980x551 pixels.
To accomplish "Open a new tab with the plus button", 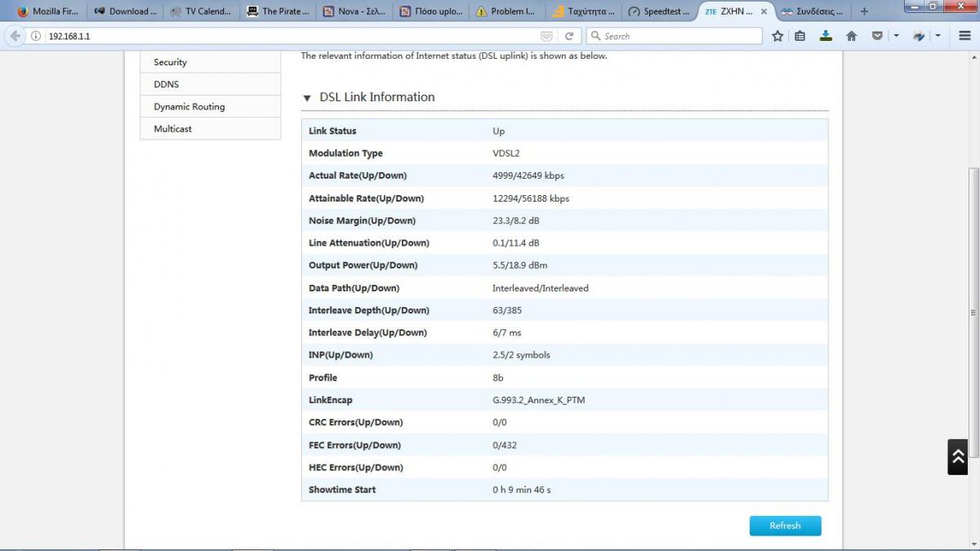I will pyautogui.click(x=864, y=11).
